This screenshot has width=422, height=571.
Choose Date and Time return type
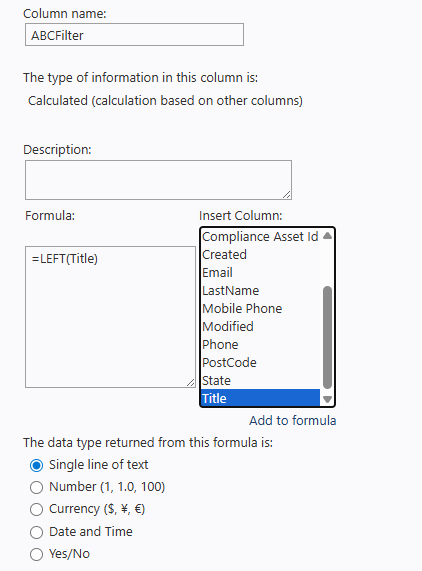coord(36,532)
